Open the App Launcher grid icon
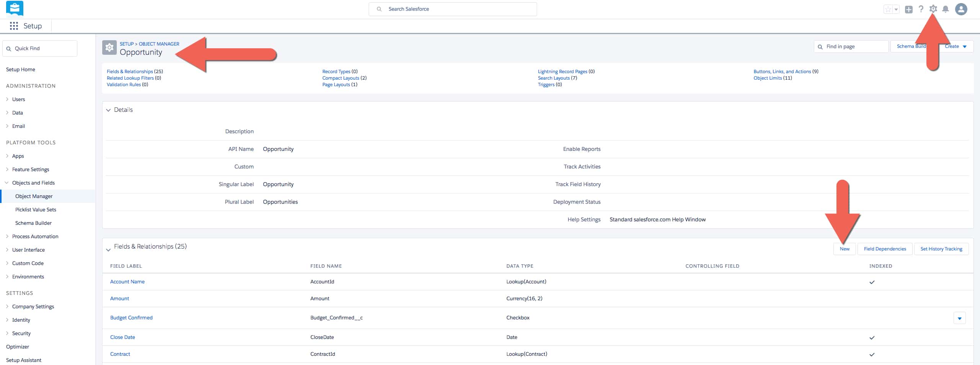 tap(14, 26)
